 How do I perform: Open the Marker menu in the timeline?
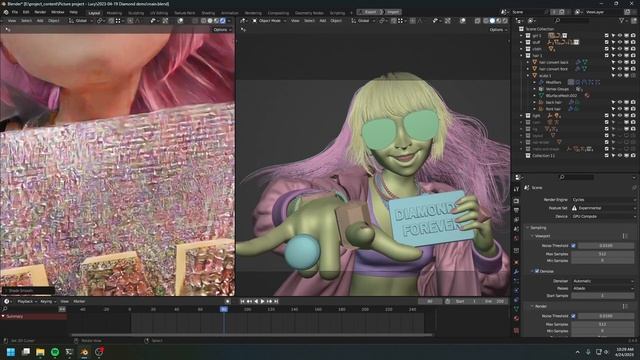79,301
